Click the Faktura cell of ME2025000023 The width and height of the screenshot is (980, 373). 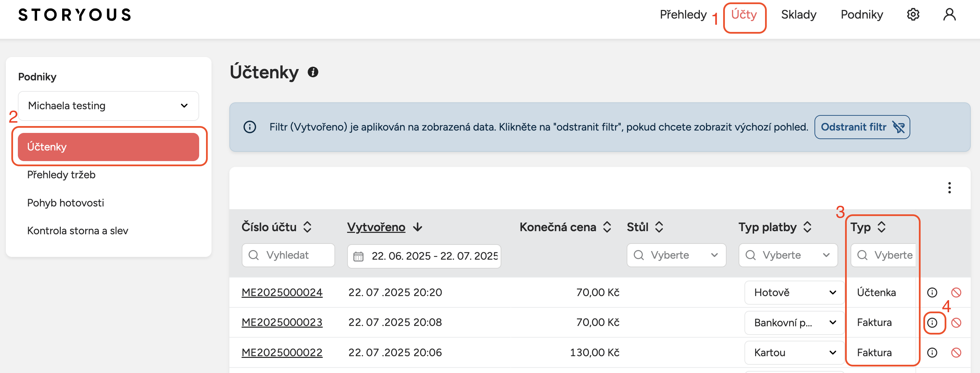[x=874, y=323]
